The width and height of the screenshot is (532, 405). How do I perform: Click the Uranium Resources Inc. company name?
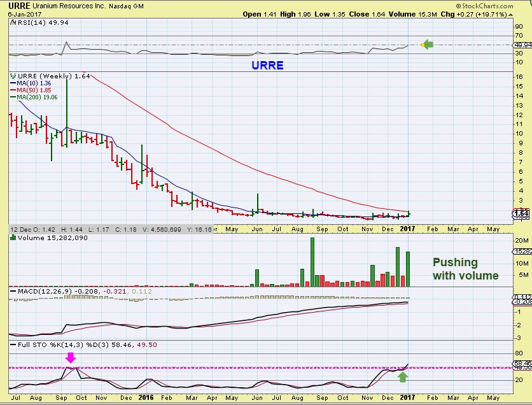tap(69, 6)
